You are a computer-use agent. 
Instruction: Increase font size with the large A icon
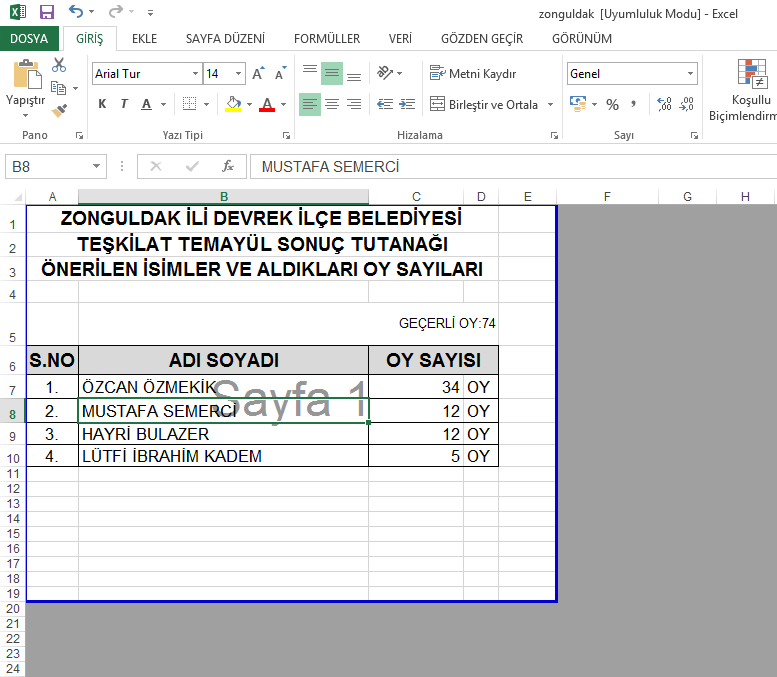[258, 73]
